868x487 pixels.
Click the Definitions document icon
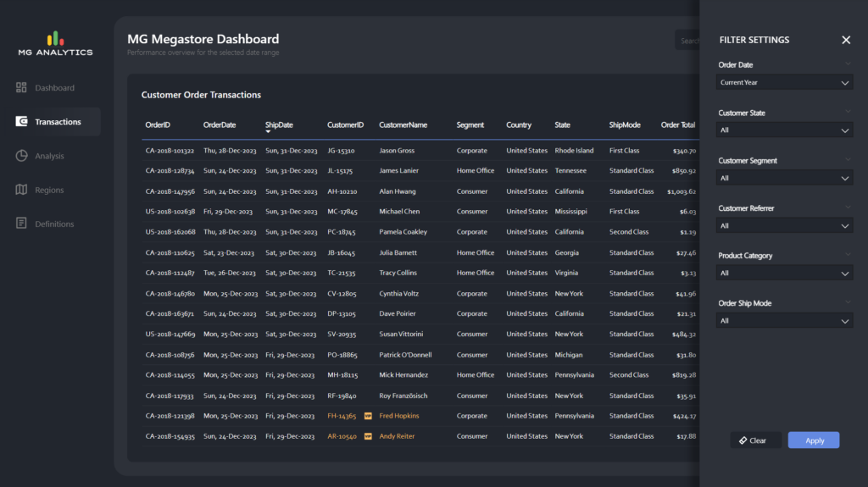pos(21,223)
